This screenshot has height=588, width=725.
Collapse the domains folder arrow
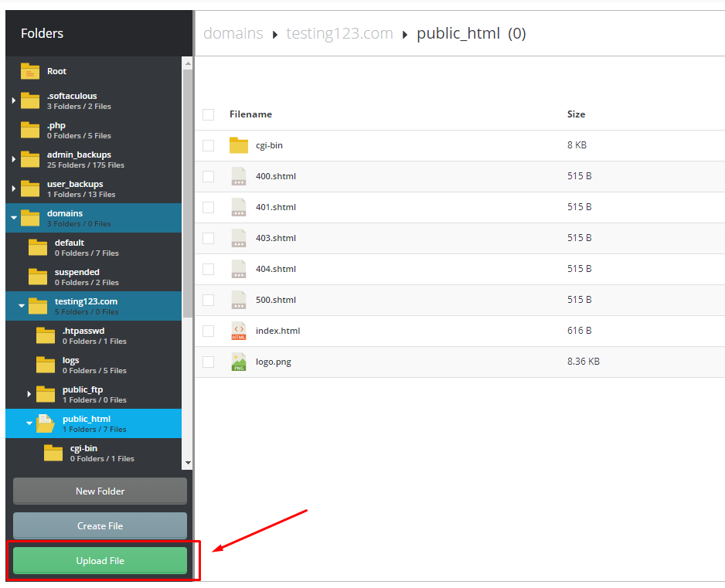[x=14, y=218]
